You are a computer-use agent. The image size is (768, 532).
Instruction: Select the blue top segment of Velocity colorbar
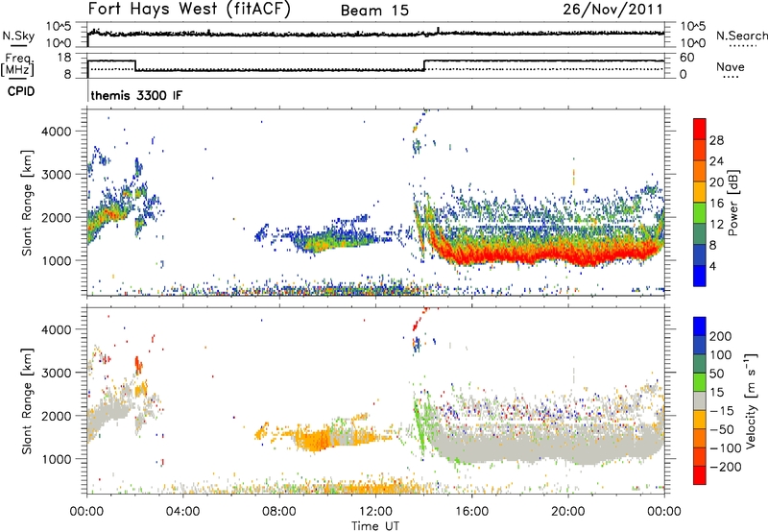(700, 326)
